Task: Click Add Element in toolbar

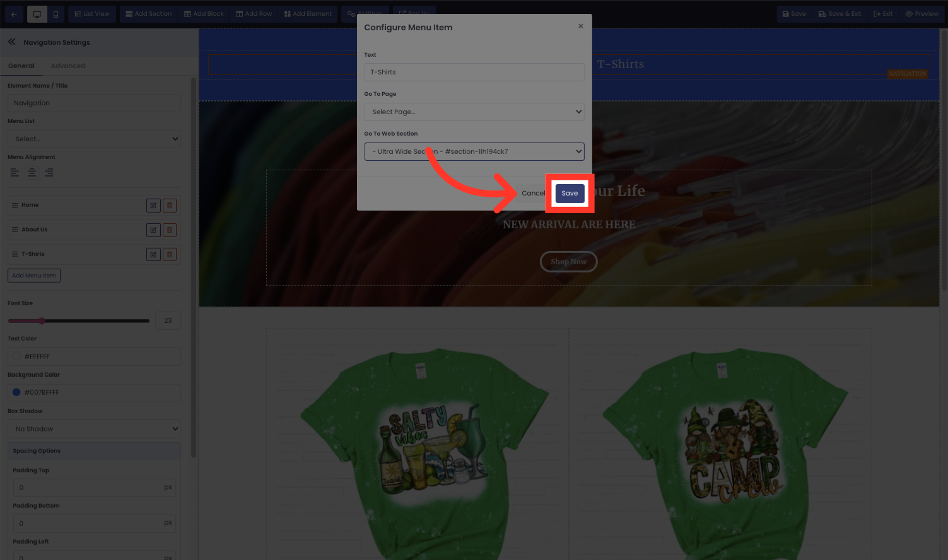Action: [308, 14]
